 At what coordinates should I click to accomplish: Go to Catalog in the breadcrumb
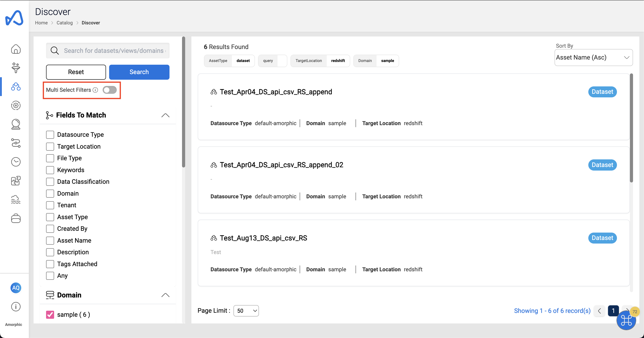[64, 23]
